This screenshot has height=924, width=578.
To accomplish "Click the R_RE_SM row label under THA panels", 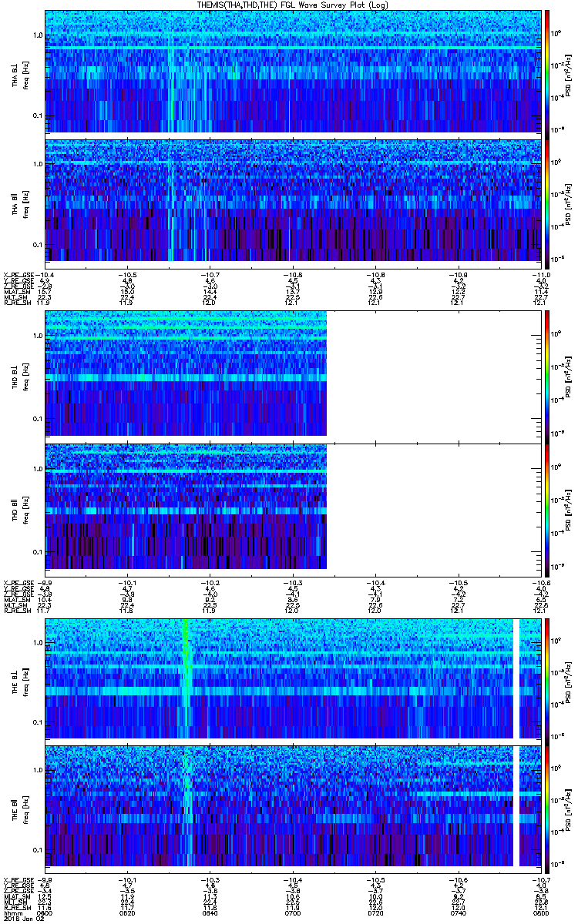I will 17,303.
